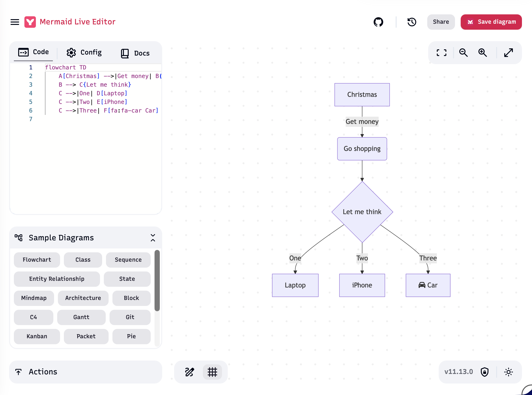532x395 pixels.
Task: Zoom in on the diagram
Action: pos(482,53)
